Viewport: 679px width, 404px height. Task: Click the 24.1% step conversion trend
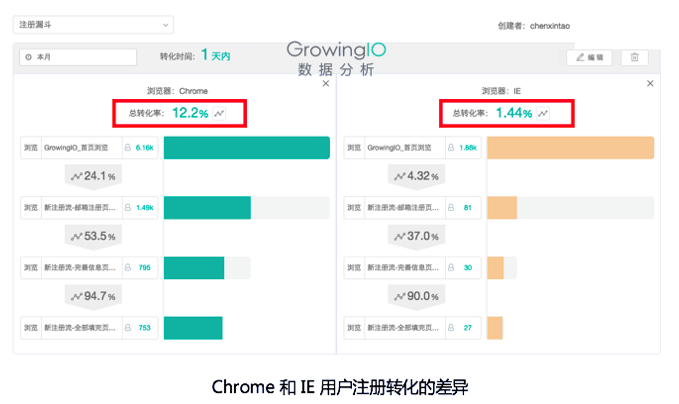tap(93, 176)
